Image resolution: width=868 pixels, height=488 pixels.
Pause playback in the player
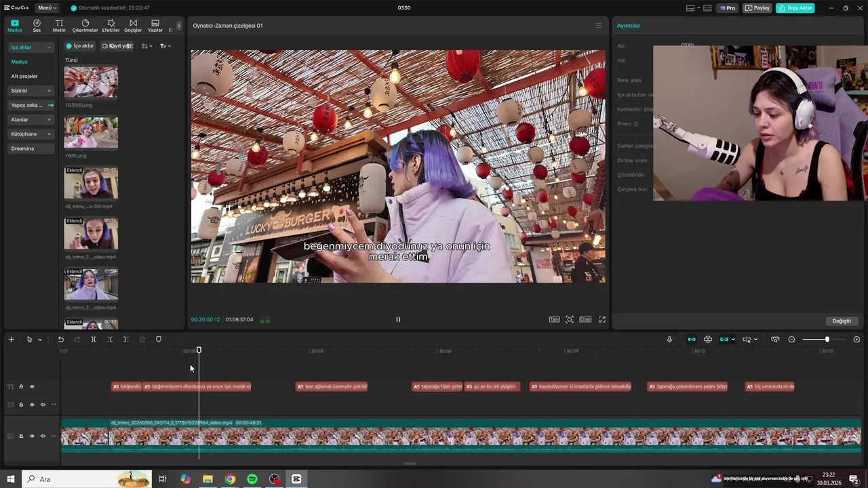pyautogui.click(x=398, y=319)
